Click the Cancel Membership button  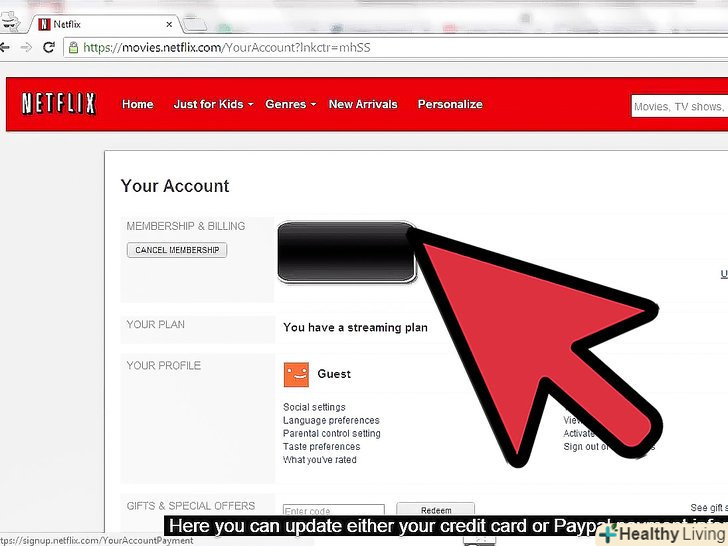click(x=177, y=250)
